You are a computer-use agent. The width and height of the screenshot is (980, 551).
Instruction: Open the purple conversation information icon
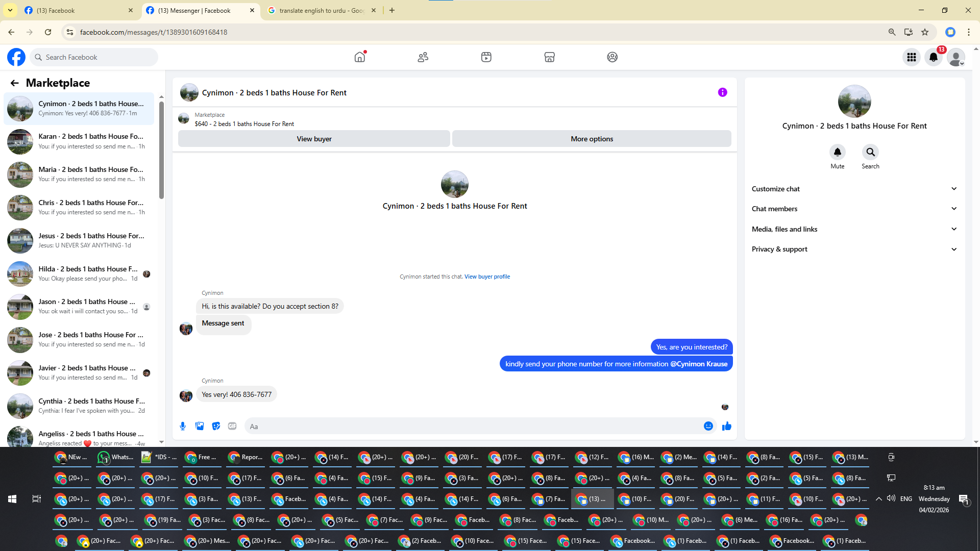(x=722, y=92)
